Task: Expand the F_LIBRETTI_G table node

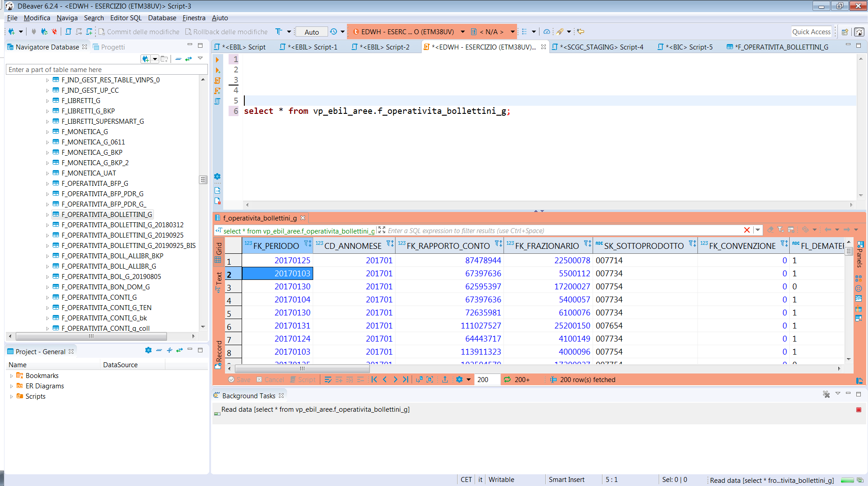Action: (x=48, y=100)
